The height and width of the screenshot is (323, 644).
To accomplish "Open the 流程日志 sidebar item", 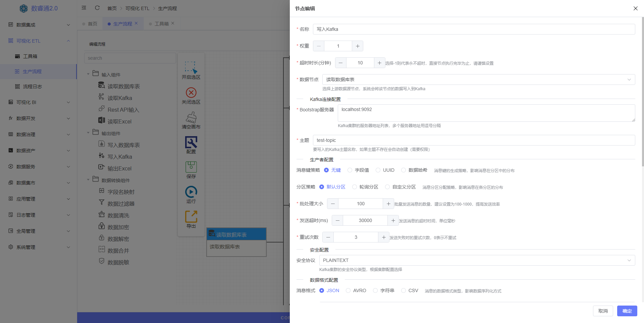I will pos(39,87).
